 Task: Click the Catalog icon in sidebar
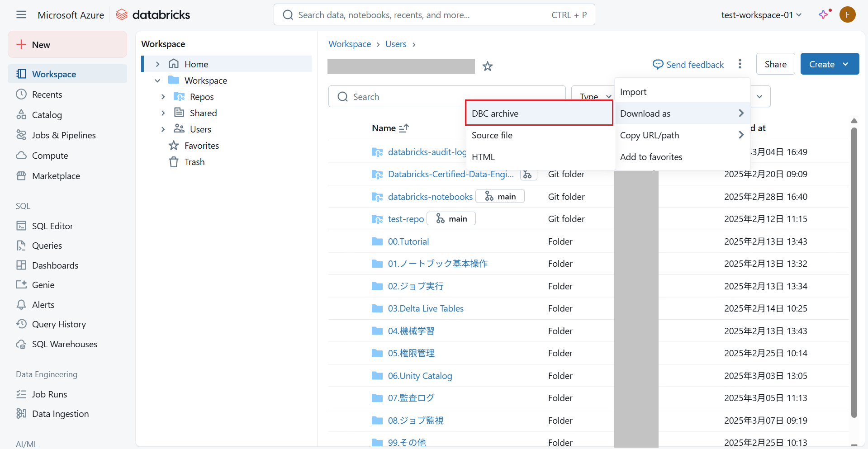pos(21,115)
